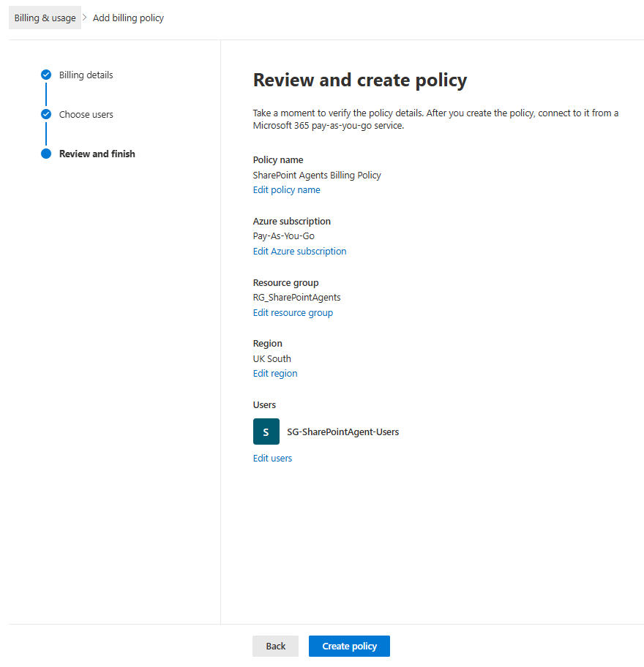Click the SG-SharePointAgent-Users group avatar
644x667 pixels.
(266, 432)
